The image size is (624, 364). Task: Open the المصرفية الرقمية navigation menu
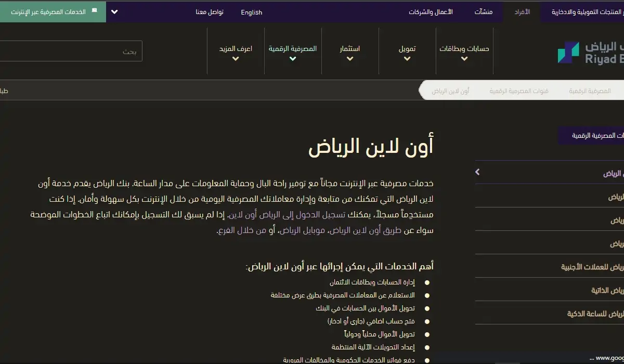coord(293,48)
